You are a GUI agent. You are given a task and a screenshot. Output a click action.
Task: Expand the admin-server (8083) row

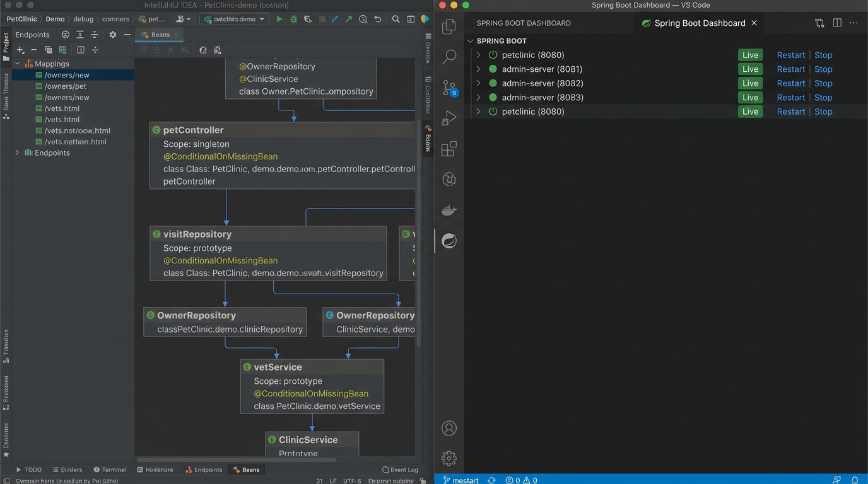[478, 98]
